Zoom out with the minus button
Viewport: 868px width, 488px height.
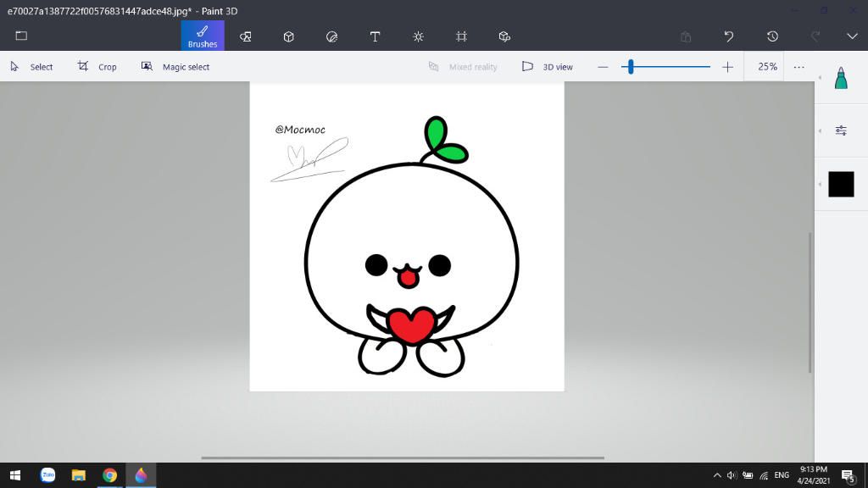click(603, 67)
